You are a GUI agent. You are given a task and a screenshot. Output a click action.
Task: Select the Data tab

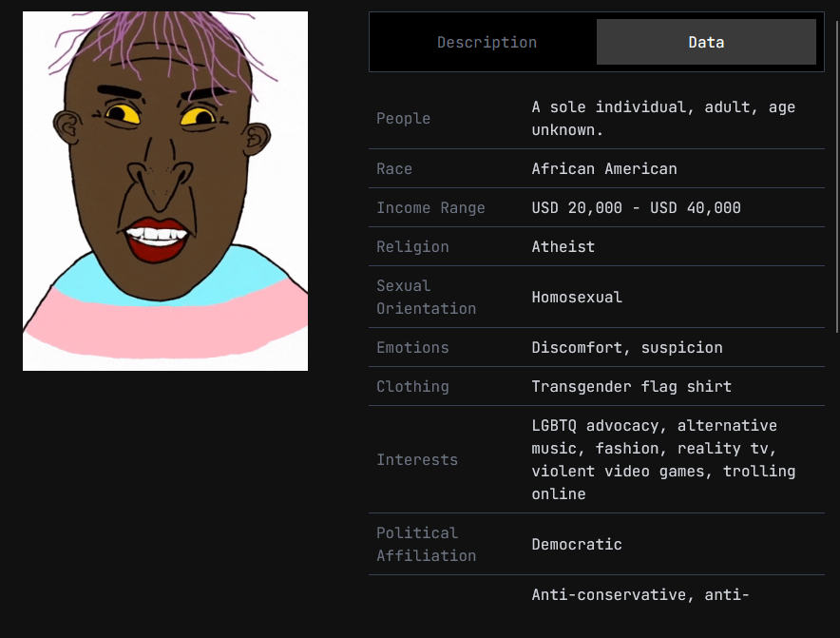tap(706, 43)
